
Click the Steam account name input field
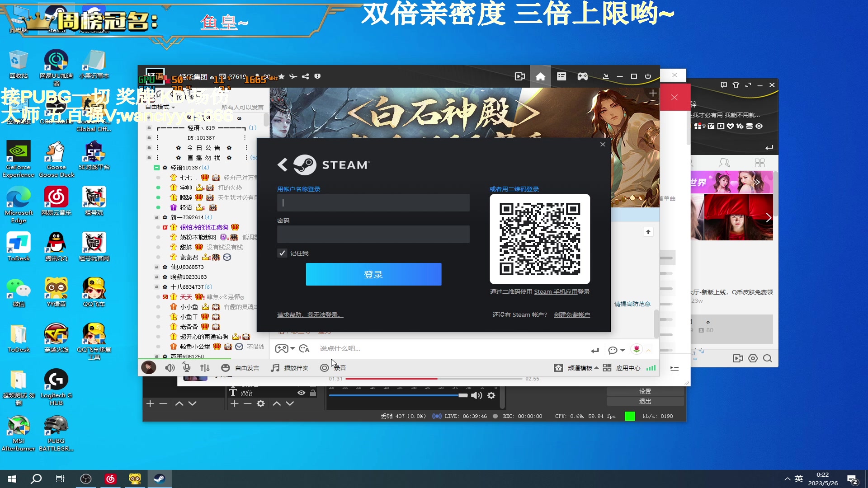[373, 202]
